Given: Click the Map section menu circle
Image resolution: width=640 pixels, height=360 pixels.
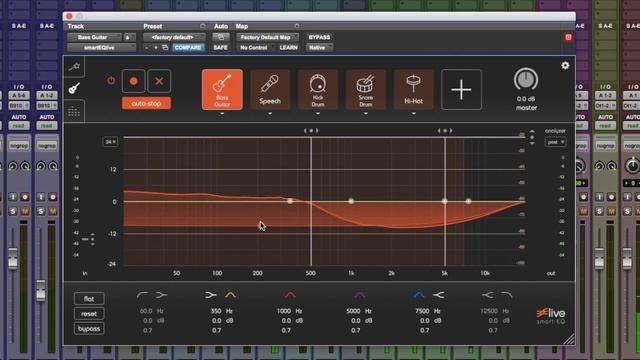Looking at the screenshot, I should click(297, 26).
